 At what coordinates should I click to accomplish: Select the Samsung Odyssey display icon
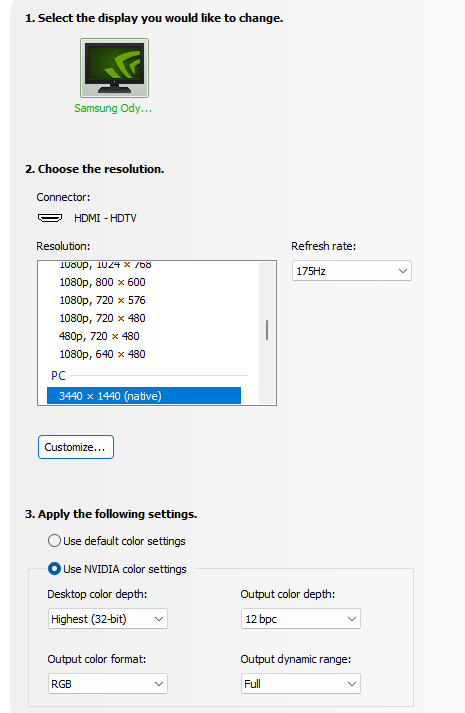tap(114, 68)
